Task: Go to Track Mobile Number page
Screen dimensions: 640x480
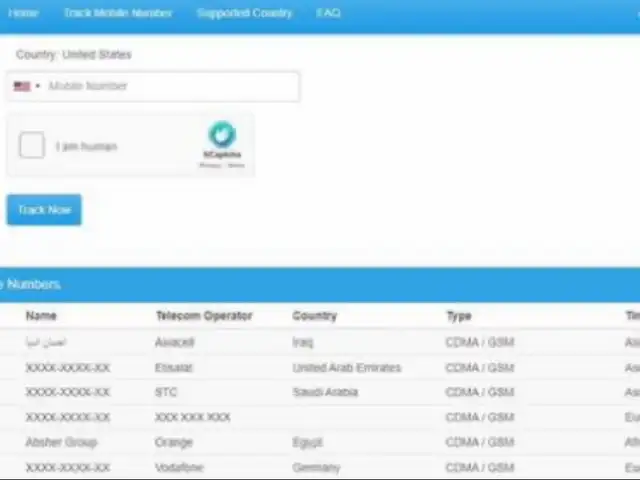Action: (117, 13)
